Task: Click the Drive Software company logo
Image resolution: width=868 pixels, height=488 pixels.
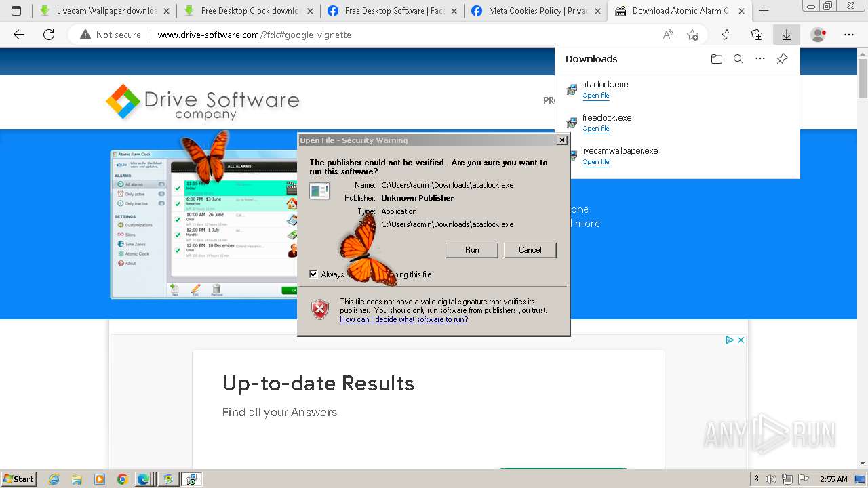Action: point(202,102)
